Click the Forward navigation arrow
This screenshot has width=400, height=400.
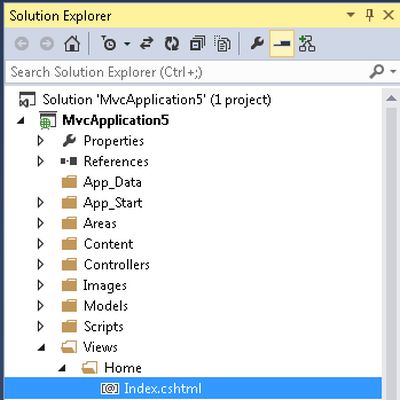(x=47, y=44)
